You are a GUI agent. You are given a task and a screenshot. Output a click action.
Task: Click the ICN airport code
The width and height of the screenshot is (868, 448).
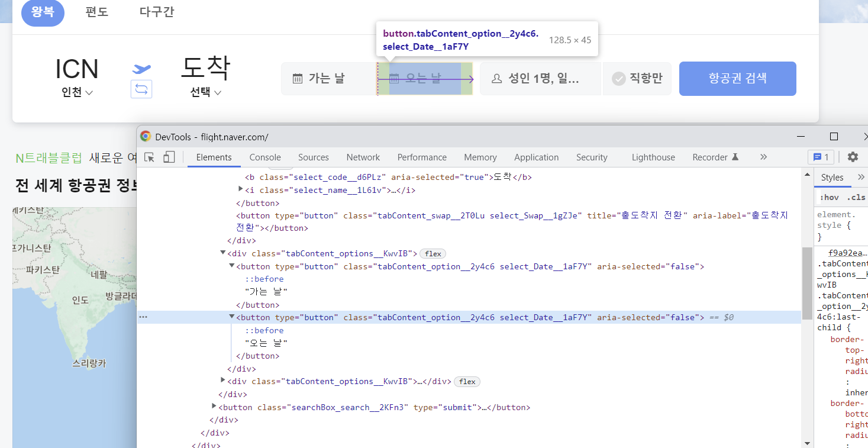pos(77,69)
